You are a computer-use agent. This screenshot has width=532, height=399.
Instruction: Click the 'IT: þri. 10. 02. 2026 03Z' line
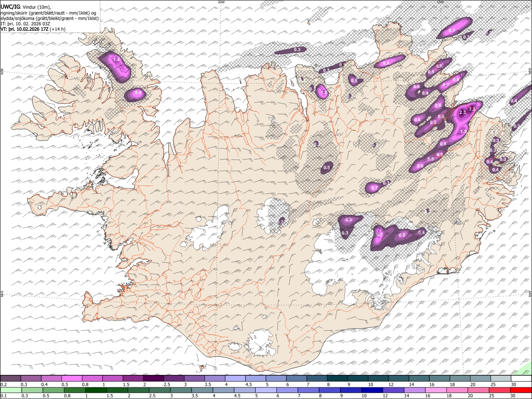pyautogui.click(x=25, y=24)
